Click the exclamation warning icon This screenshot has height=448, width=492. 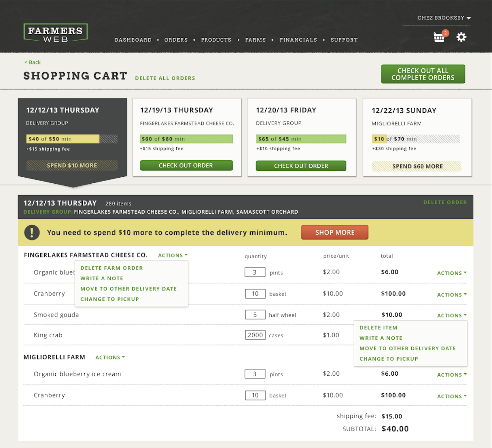click(x=32, y=232)
